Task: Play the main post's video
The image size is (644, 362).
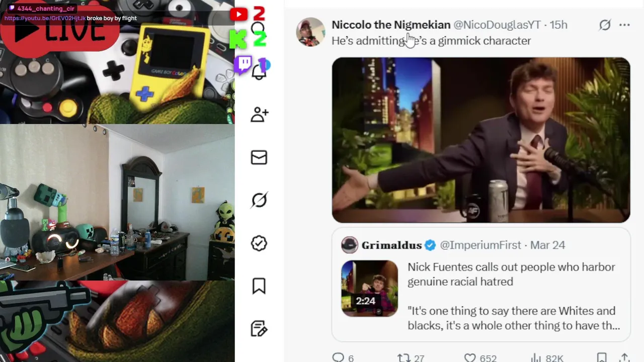Action: click(481, 140)
